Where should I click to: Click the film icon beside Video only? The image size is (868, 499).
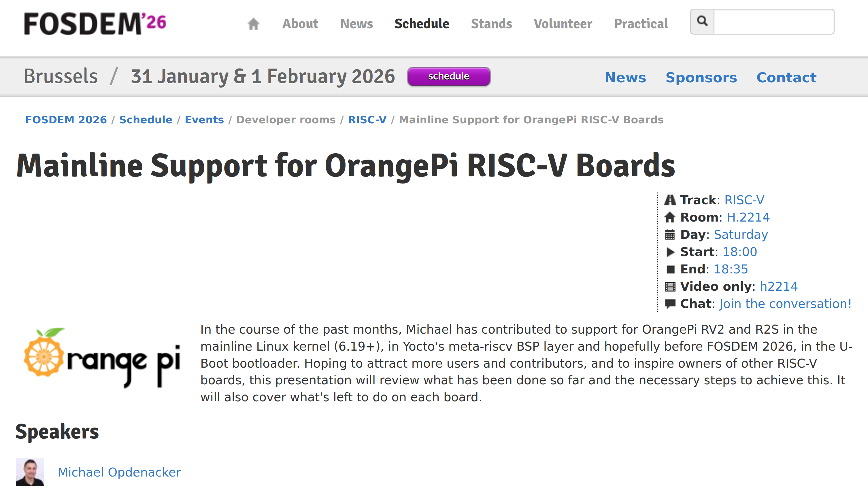click(670, 286)
